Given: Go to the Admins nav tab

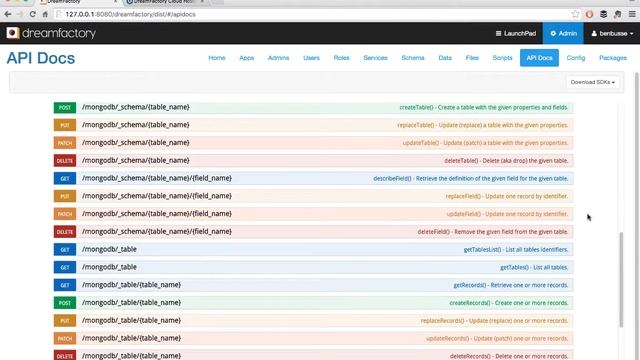Looking at the screenshot, I should pyautogui.click(x=278, y=58).
